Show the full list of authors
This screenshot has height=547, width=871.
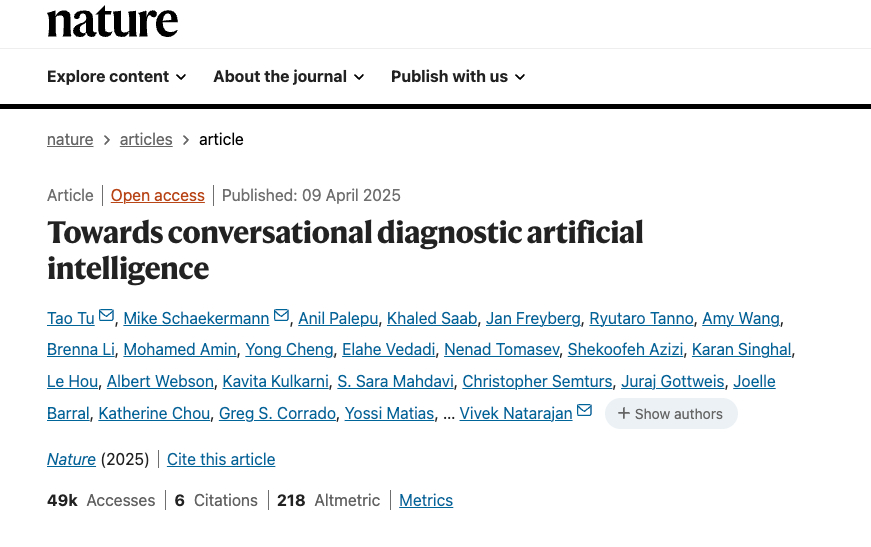coord(671,414)
